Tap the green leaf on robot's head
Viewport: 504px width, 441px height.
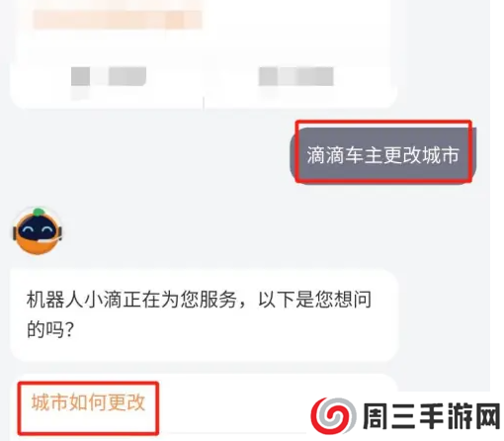39,212
